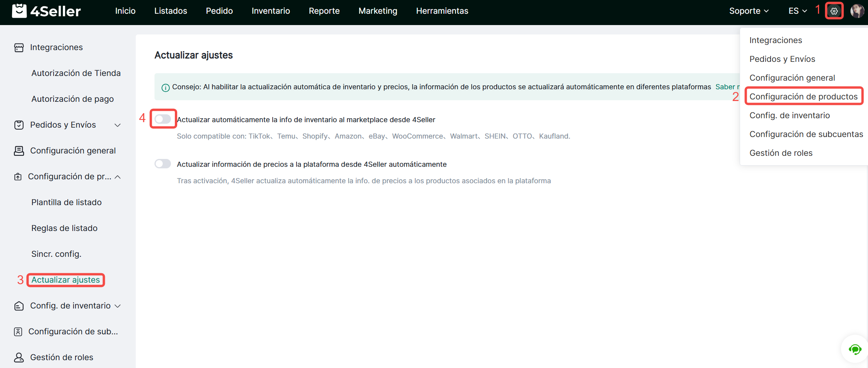Click the Saber más link in tip

tap(727, 87)
